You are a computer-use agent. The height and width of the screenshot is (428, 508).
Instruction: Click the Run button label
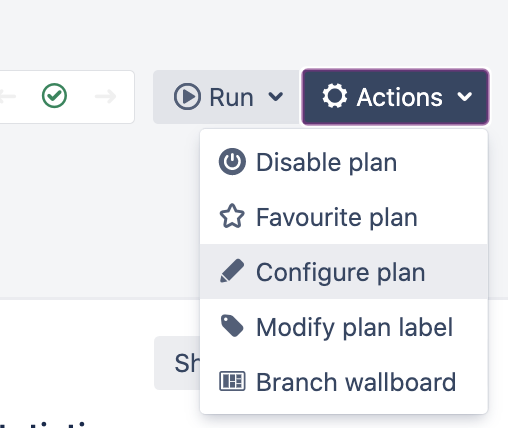[231, 97]
